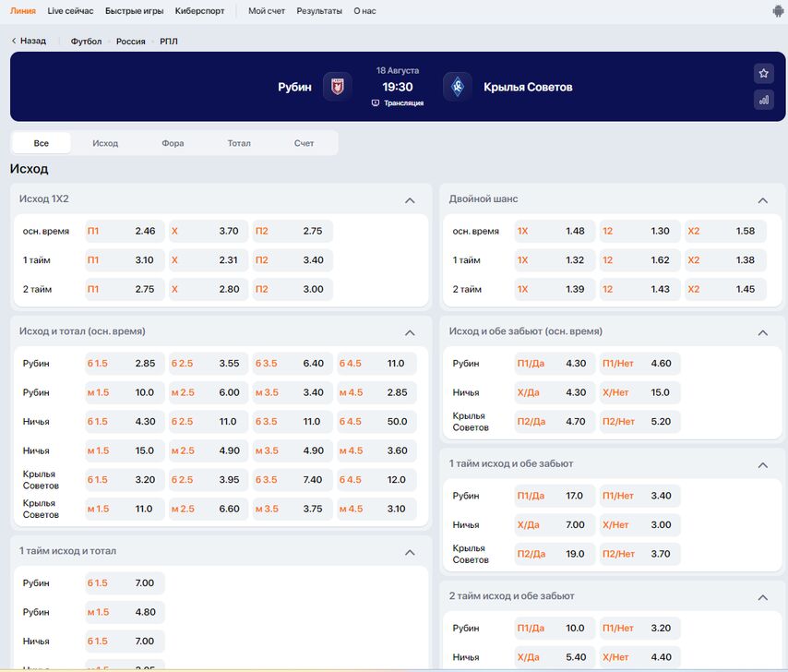Screen dimensions: 788x672
Task: Pick X/Нет 15.0 odds
Action: (x=639, y=392)
